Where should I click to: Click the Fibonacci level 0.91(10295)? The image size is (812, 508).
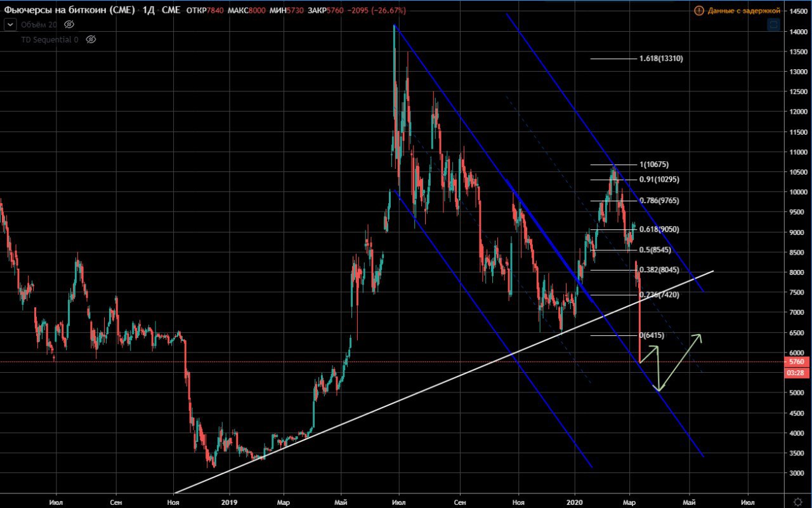coord(659,180)
